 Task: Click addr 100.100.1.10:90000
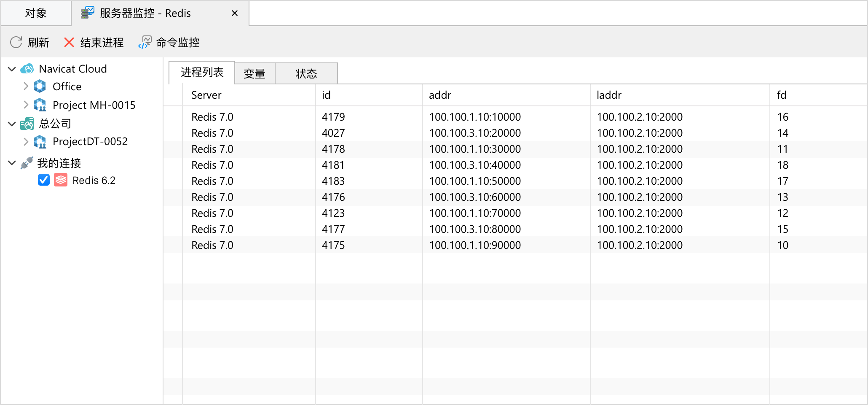(x=475, y=245)
